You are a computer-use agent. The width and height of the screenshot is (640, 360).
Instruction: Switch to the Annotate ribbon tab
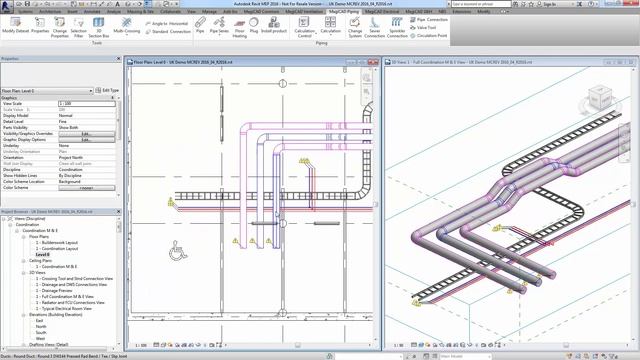tap(92, 11)
